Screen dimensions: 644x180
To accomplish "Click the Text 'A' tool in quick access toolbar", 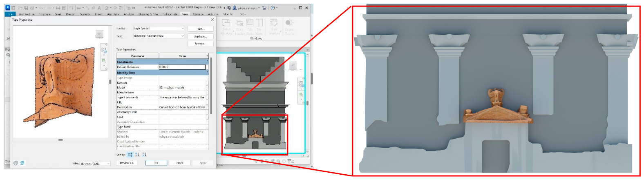I will pyautogui.click(x=99, y=8).
